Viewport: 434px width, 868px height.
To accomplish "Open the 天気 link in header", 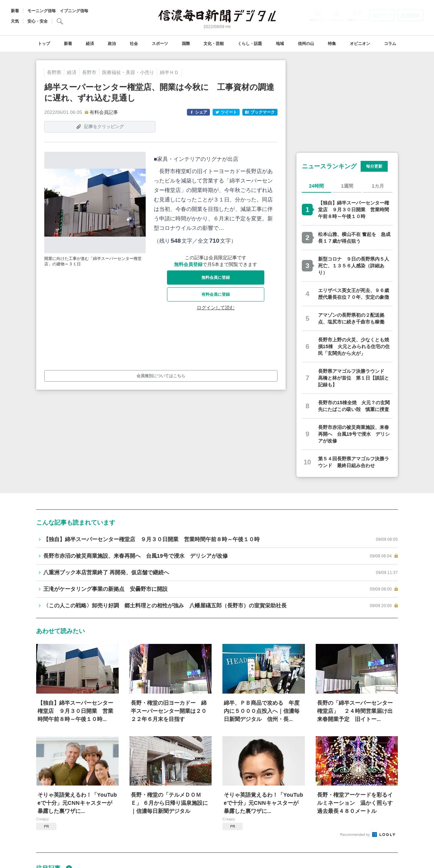I will (15, 21).
